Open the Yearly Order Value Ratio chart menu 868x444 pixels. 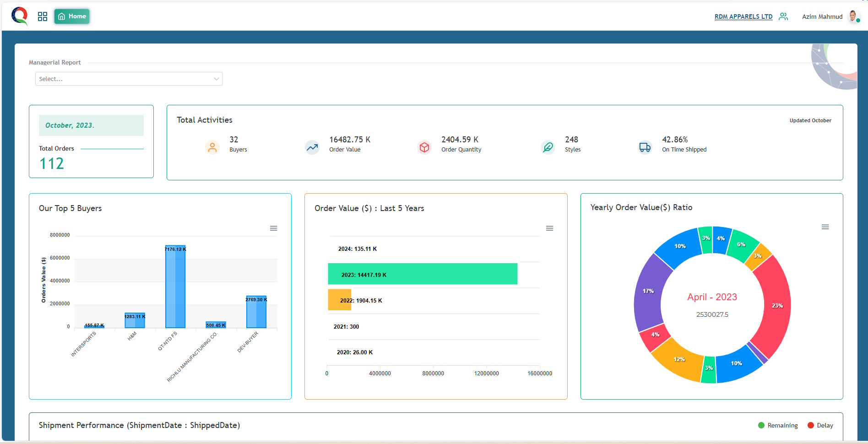pos(825,227)
